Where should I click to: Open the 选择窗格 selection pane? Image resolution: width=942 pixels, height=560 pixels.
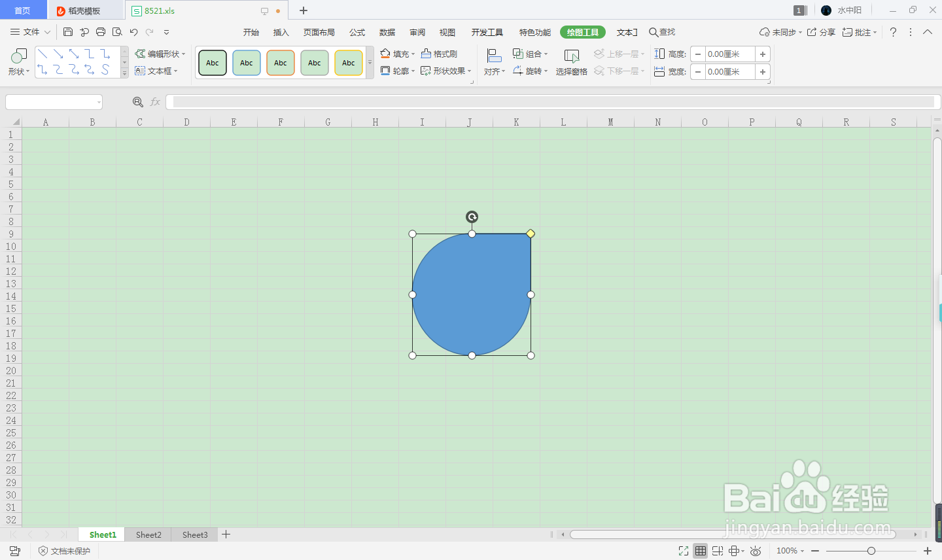tap(572, 62)
